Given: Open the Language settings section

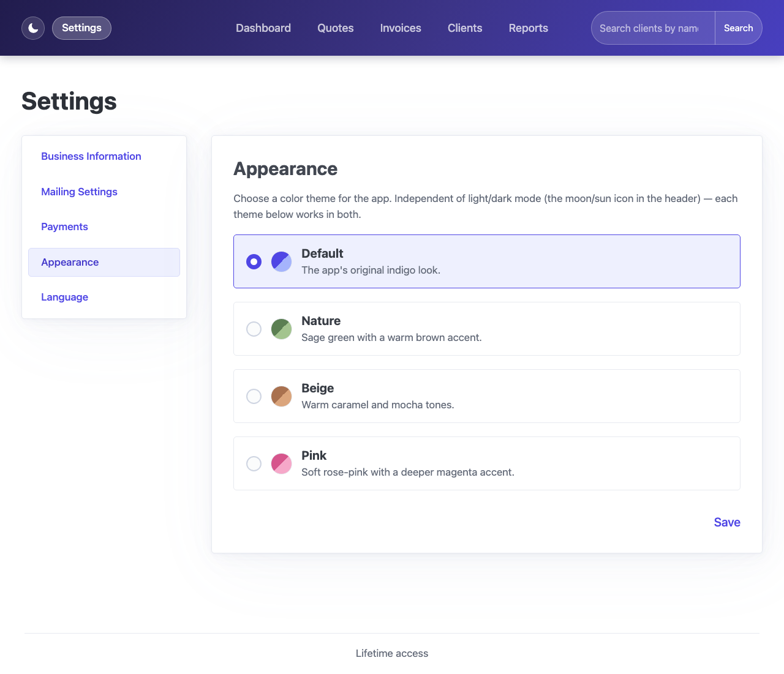Looking at the screenshot, I should pyautogui.click(x=104, y=298).
